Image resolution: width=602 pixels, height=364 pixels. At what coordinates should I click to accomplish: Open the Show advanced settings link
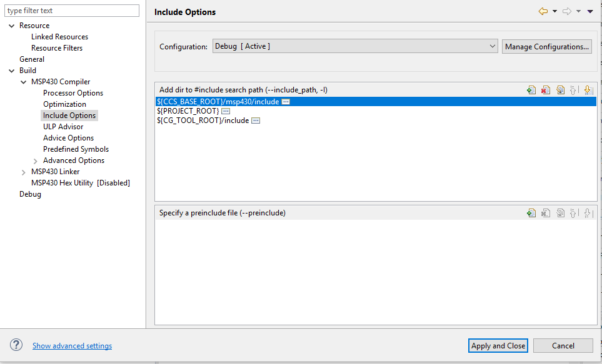72,346
